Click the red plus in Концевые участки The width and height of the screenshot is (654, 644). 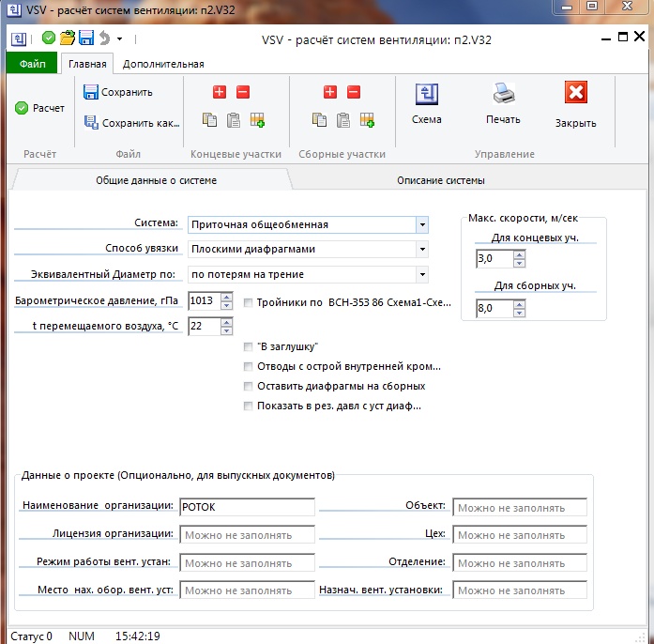tap(220, 92)
